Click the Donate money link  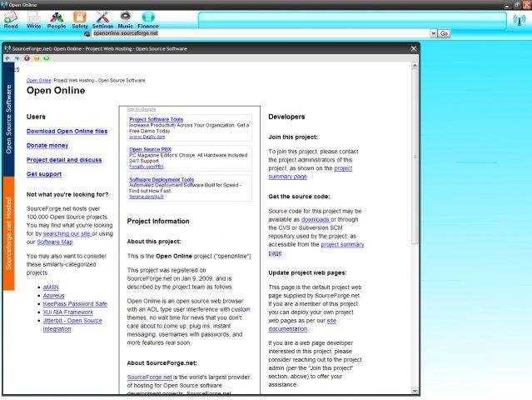click(47, 145)
